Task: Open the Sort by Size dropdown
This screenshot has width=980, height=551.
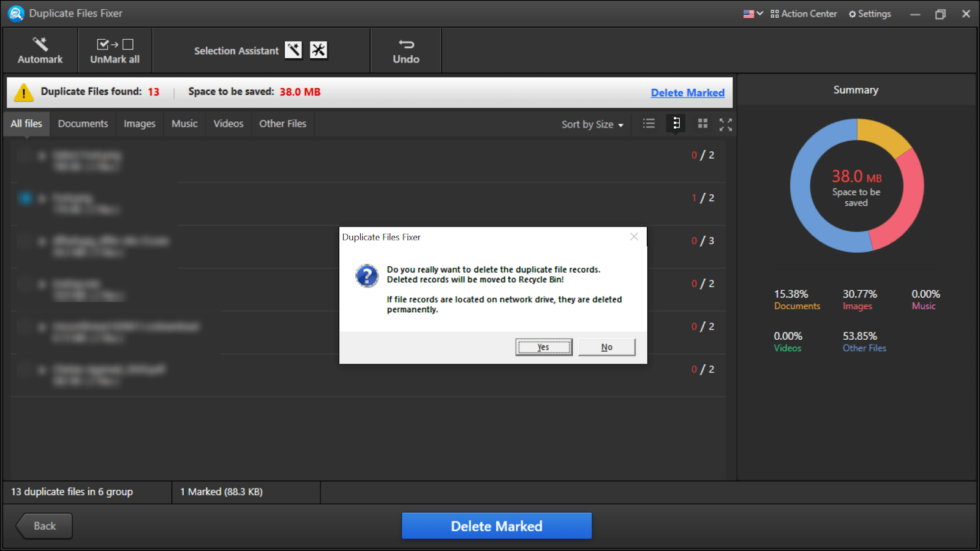Action: (x=591, y=124)
